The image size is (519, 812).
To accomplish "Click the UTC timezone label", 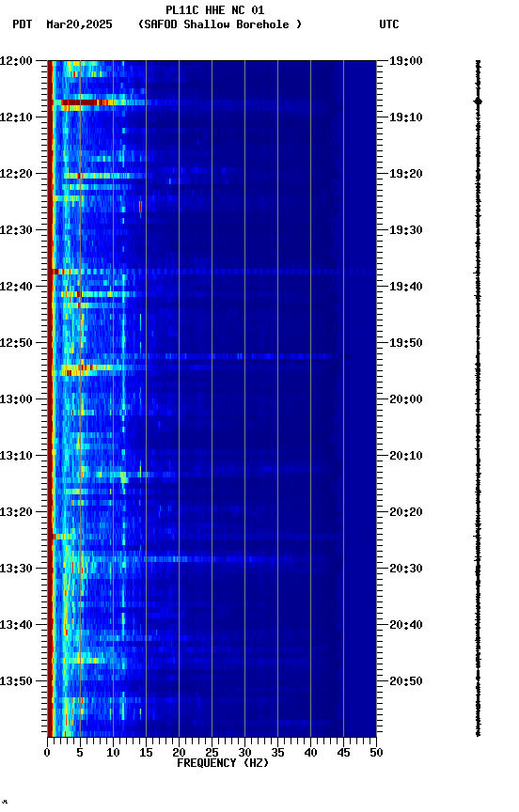I will coord(389,24).
